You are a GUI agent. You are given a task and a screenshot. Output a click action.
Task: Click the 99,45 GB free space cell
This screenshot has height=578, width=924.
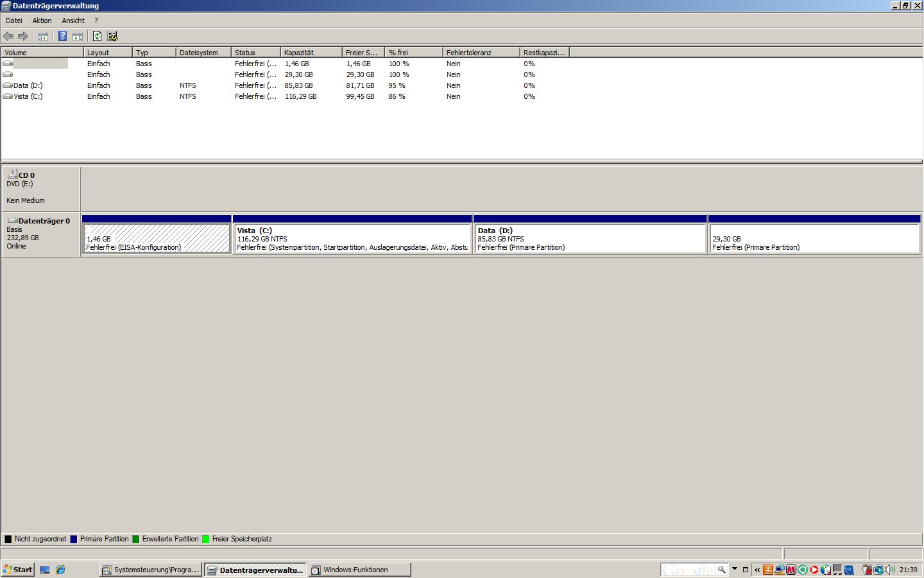[x=361, y=96]
